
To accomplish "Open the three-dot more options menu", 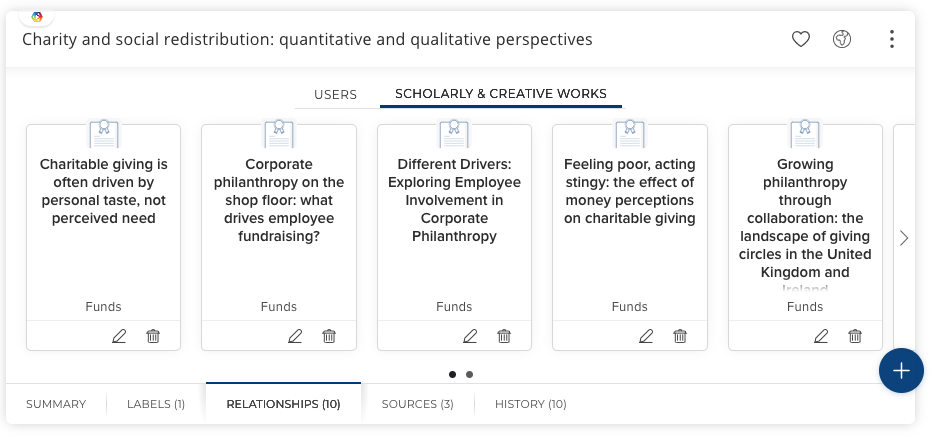I will 891,40.
